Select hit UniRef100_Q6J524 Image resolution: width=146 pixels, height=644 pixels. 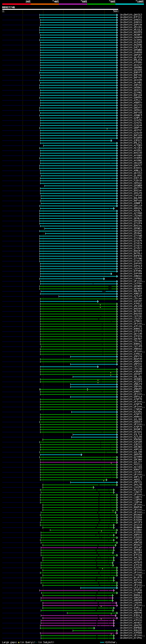[x=131, y=58]
